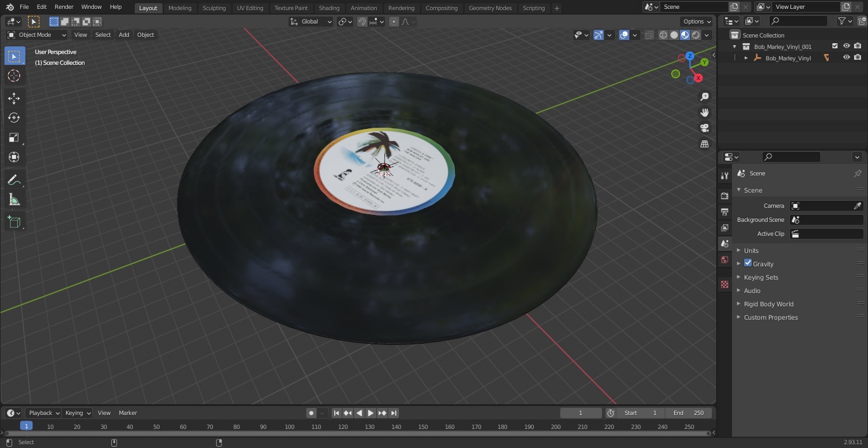
Task: Open the Object Mode dropdown
Action: (37, 35)
